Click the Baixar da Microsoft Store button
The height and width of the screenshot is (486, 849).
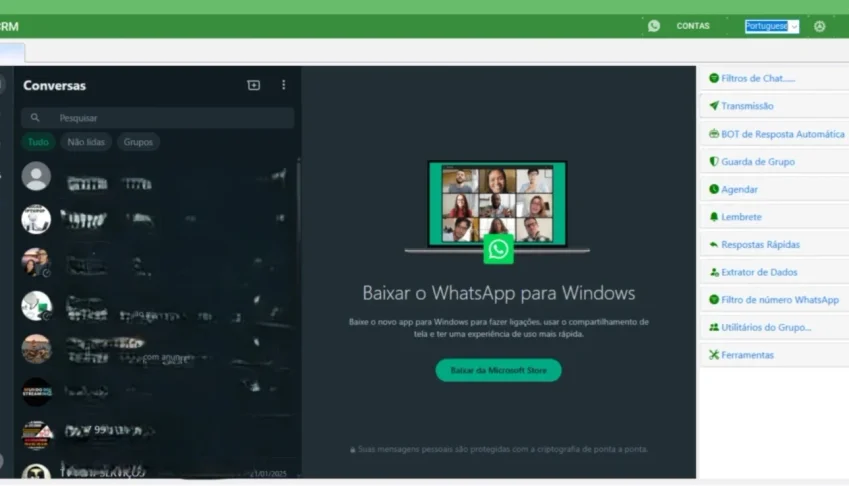pos(498,370)
